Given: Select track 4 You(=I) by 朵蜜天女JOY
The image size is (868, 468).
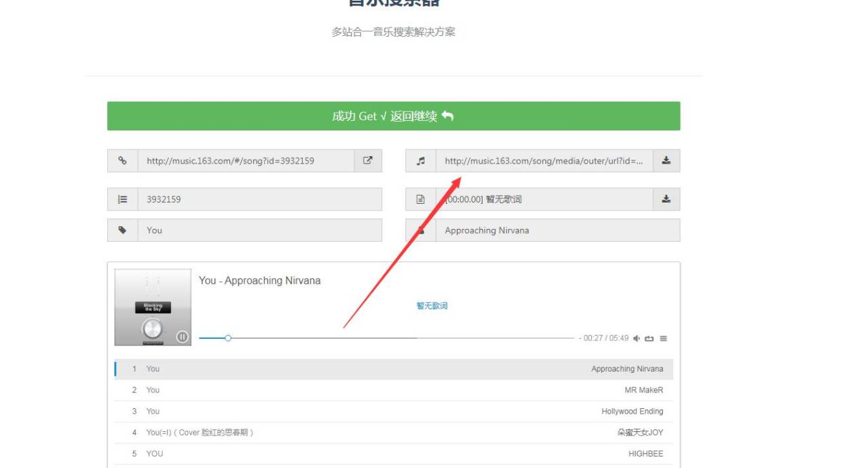Looking at the screenshot, I should pyautogui.click(x=394, y=432).
